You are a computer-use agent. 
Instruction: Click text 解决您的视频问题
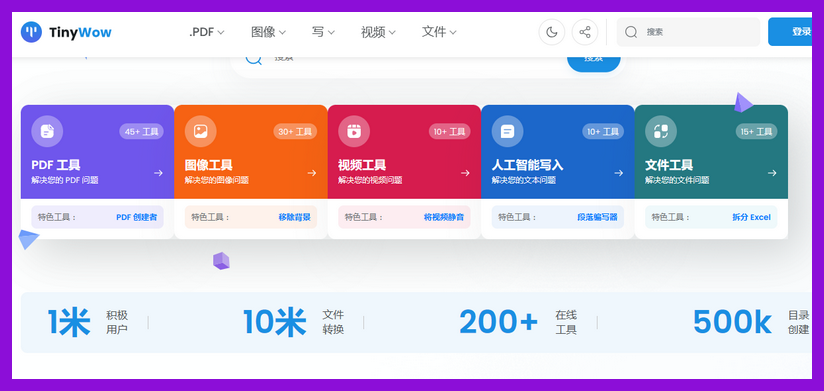click(370, 180)
